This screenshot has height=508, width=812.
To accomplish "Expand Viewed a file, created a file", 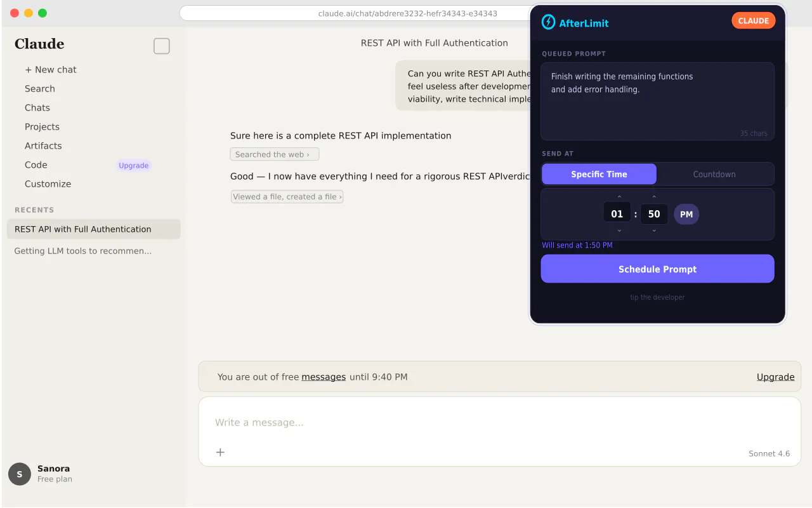I will [x=287, y=197].
